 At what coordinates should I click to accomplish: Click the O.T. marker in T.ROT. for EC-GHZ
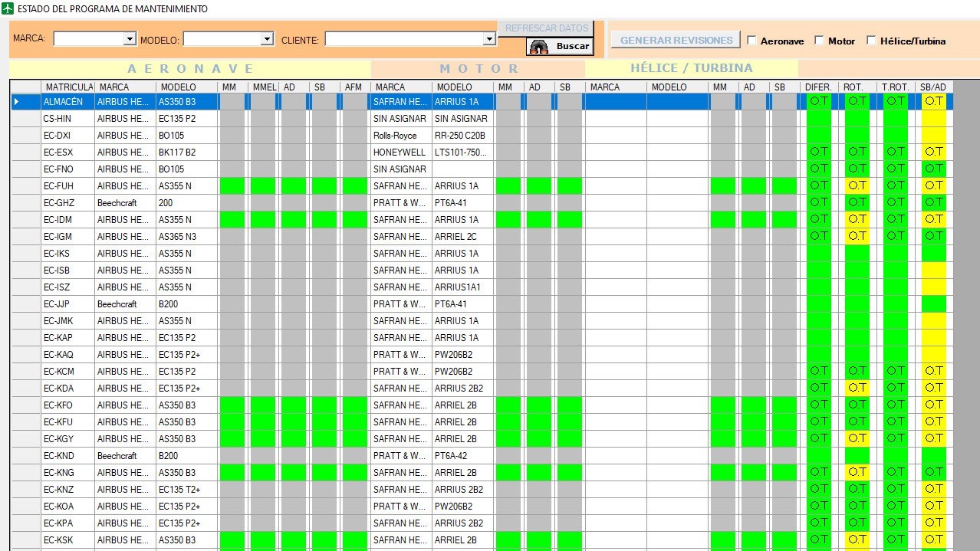click(895, 202)
